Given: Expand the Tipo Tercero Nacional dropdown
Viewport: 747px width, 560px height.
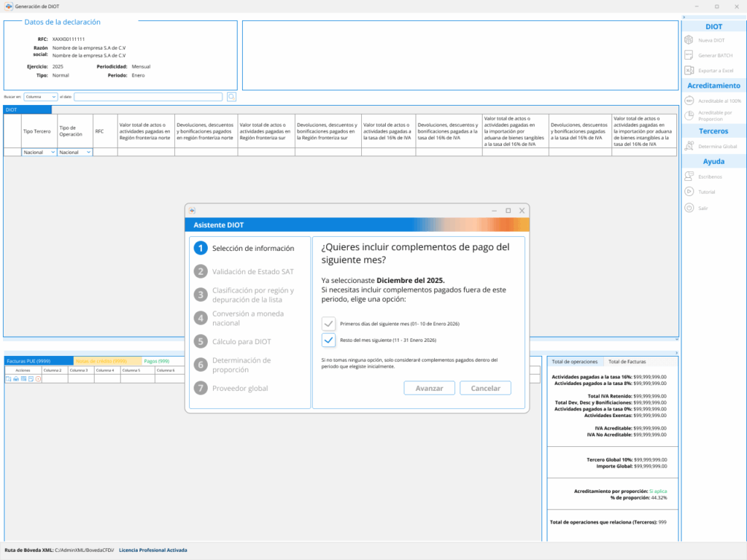Looking at the screenshot, I should coord(39,152).
